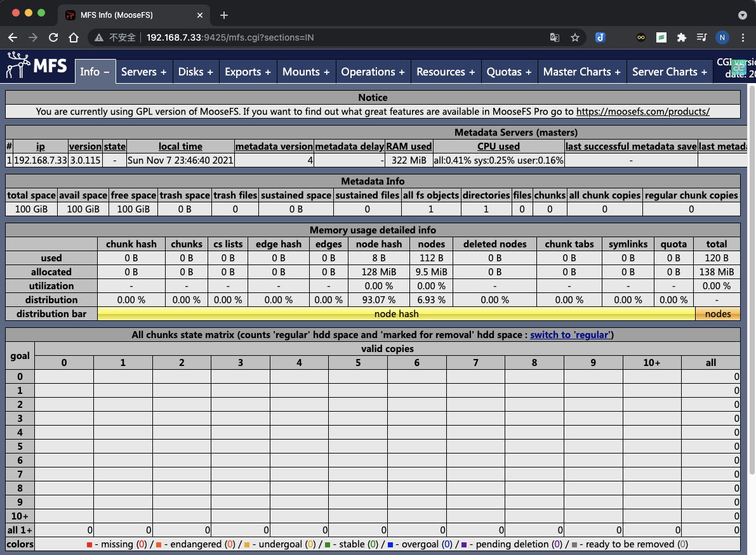The width and height of the screenshot is (756, 555).
Task: Open the Chrome extensions puzzle icon
Action: (682, 37)
